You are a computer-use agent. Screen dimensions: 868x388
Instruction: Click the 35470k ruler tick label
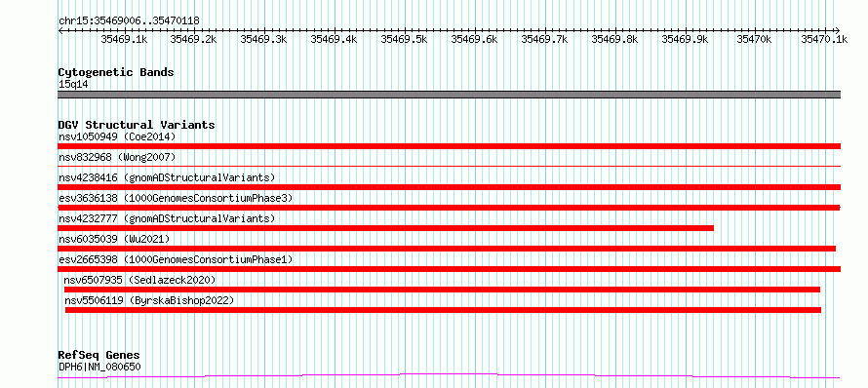tap(754, 39)
